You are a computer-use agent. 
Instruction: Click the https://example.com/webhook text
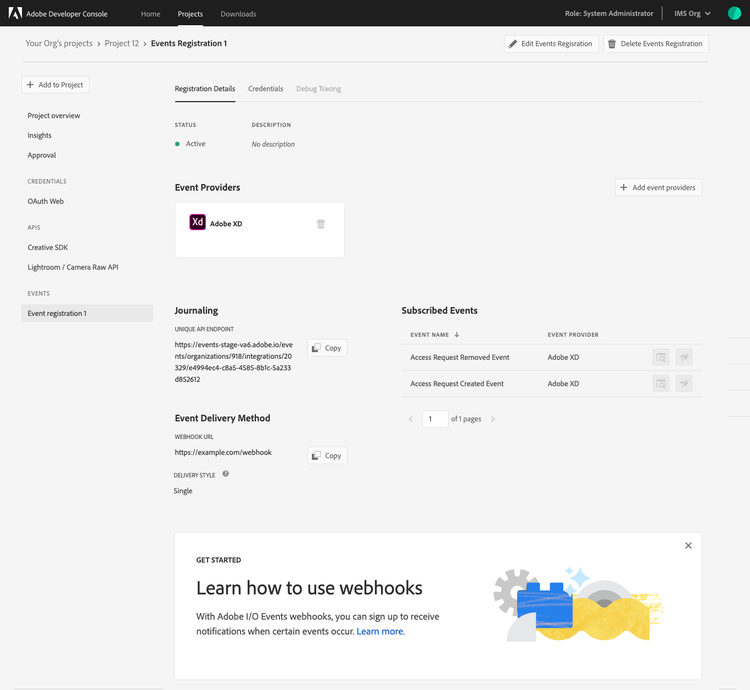[223, 452]
